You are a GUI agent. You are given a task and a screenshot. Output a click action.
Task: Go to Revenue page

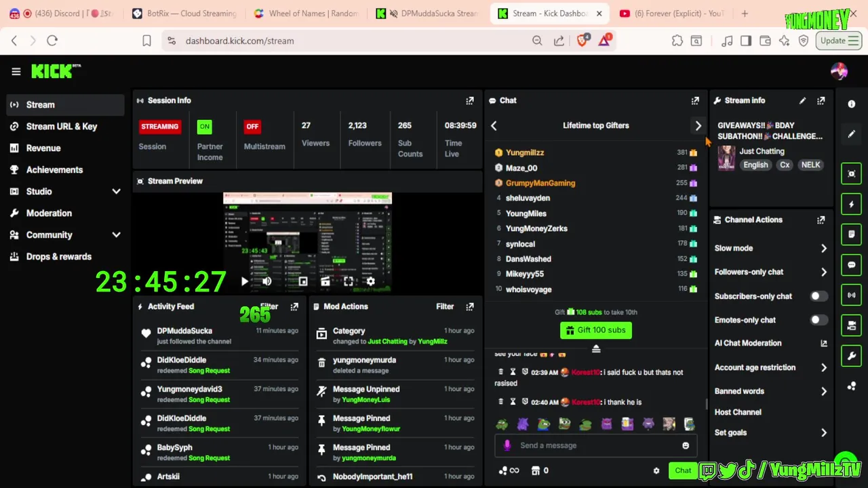(65, 148)
